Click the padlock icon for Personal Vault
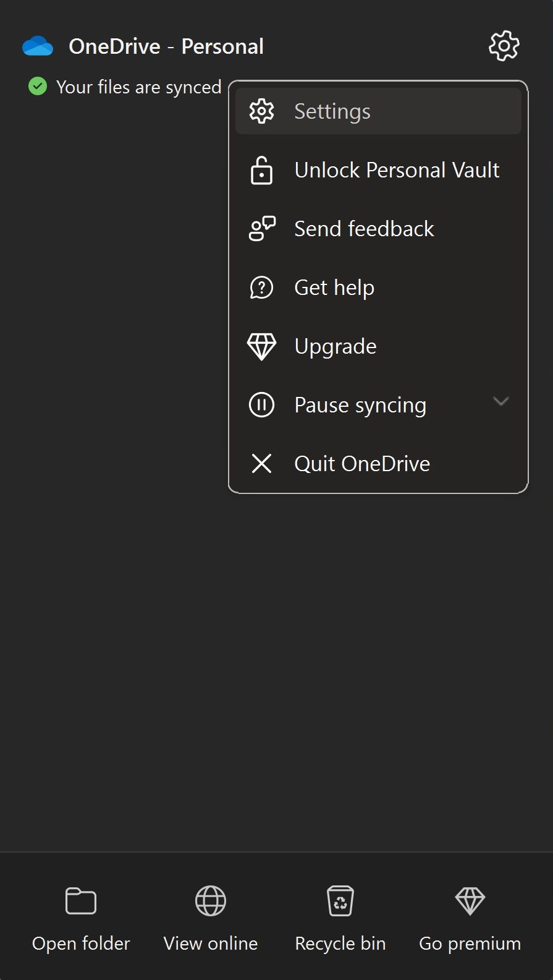The height and width of the screenshot is (980, 553). click(261, 170)
